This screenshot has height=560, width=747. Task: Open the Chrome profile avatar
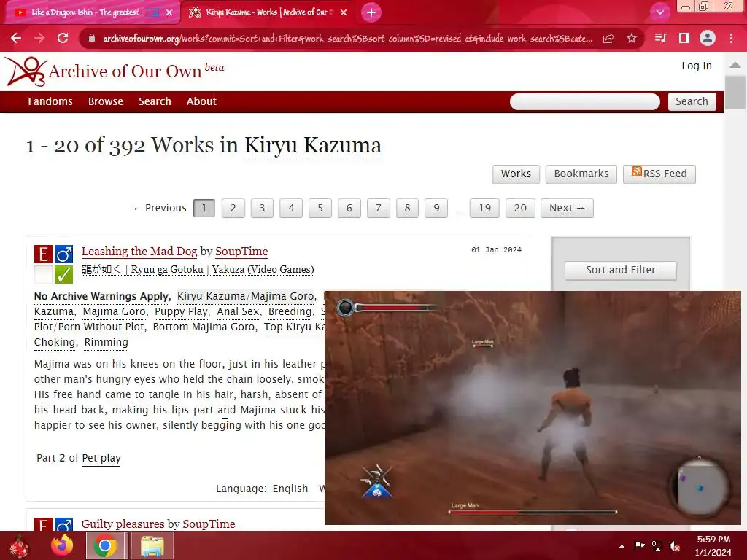(708, 38)
